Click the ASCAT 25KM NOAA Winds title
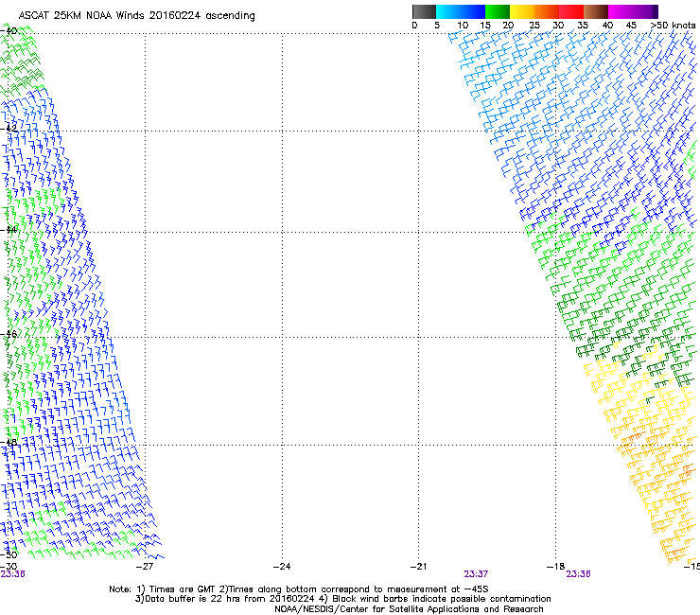This screenshot has height=615, width=700. [136, 16]
